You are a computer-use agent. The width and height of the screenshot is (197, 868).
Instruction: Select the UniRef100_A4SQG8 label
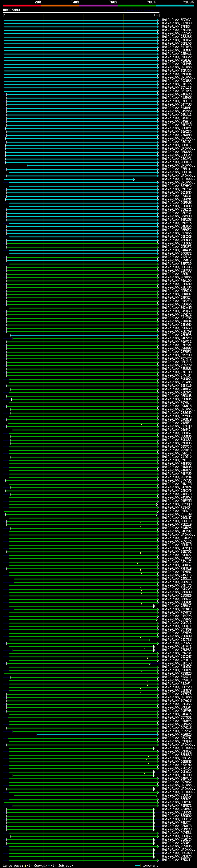(x=177, y=311)
